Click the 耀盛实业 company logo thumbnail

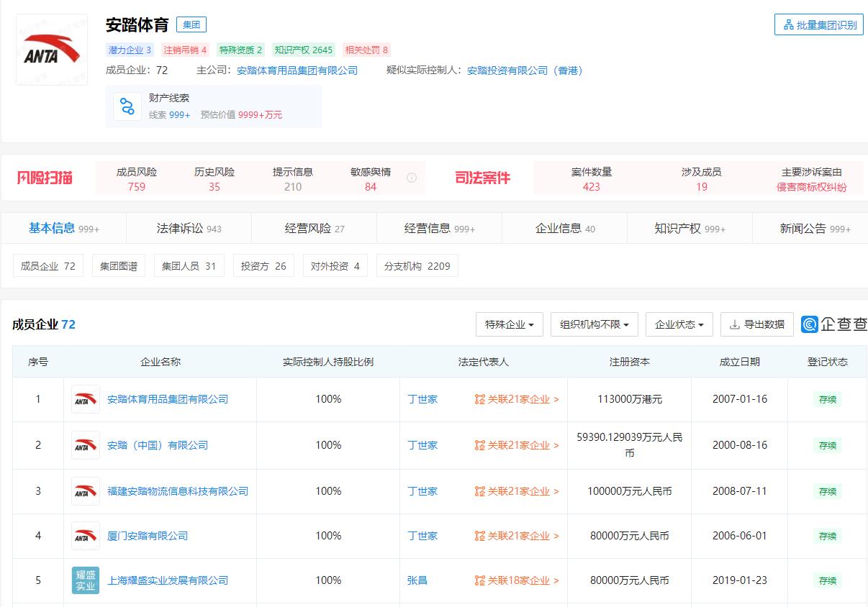pos(85,580)
